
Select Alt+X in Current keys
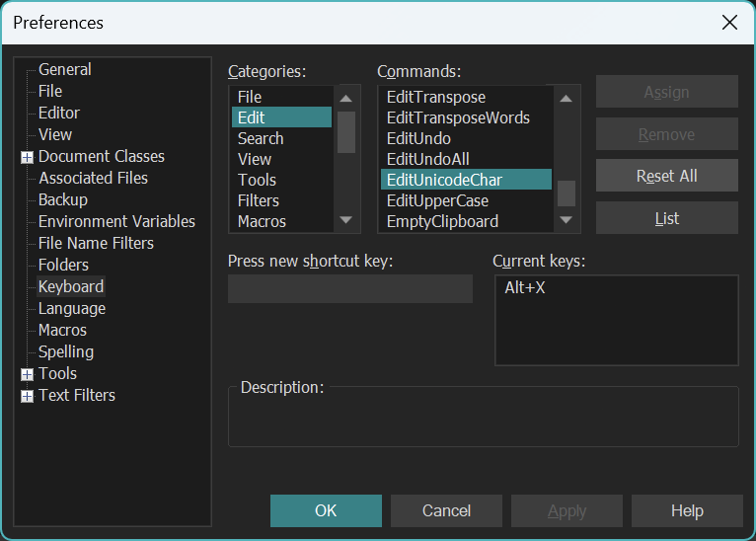click(x=525, y=288)
